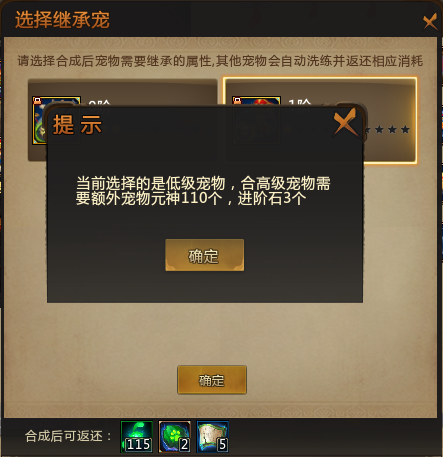Screen dimensions: 443x457
Task: Click the bottom 确定 button of 选择继承宠
Action: pyautogui.click(x=212, y=380)
